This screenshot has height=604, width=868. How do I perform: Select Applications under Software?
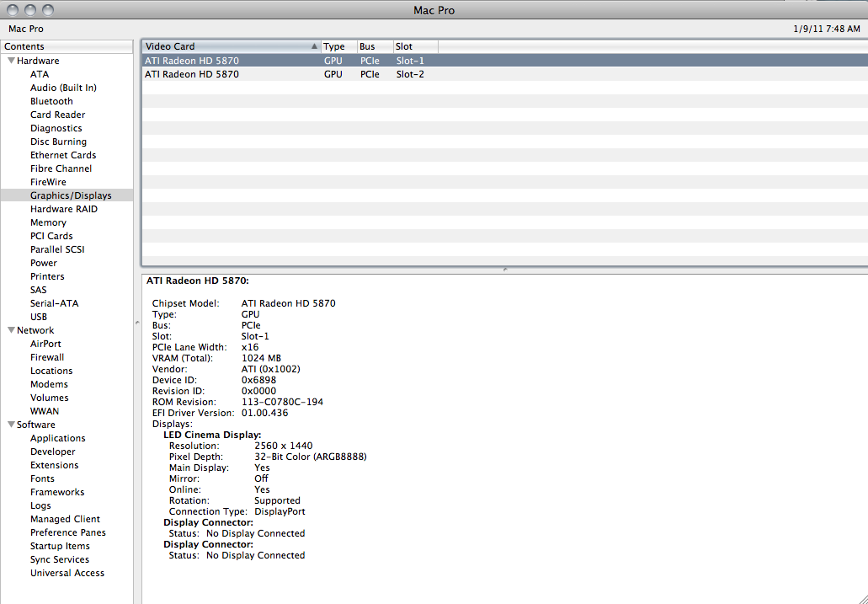pos(57,438)
